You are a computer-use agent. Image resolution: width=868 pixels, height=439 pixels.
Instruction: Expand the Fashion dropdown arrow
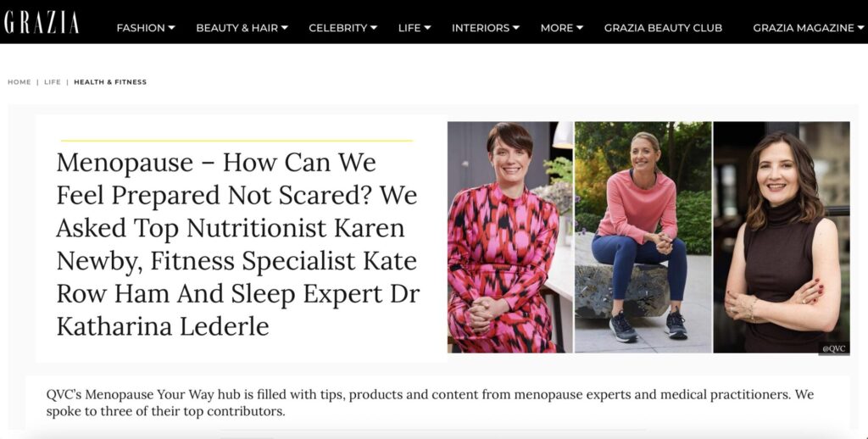point(172,27)
